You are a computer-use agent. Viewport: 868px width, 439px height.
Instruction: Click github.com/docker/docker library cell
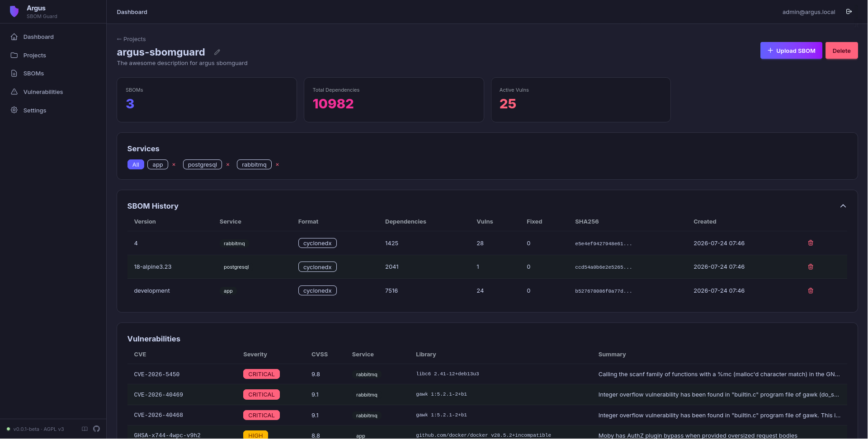[x=483, y=435]
